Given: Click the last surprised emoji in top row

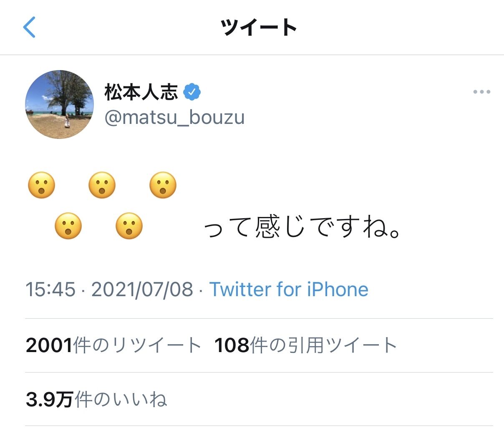Looking at the screenshot, I should (x=163, y=185).
